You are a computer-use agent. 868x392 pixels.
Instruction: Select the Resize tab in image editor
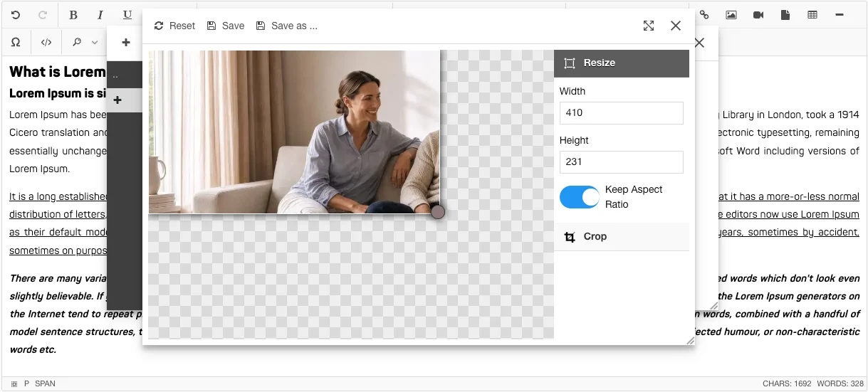pyautogui.click(x=622, y=63)
